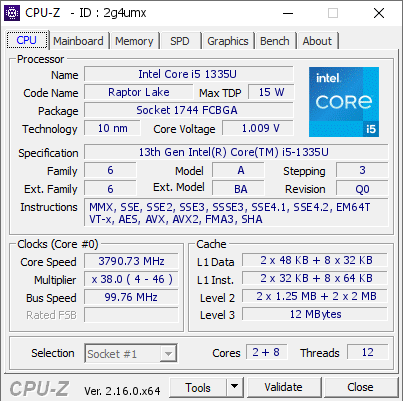Minimize the CPU-Z window
403x401 pixels.
coord(288,13)
